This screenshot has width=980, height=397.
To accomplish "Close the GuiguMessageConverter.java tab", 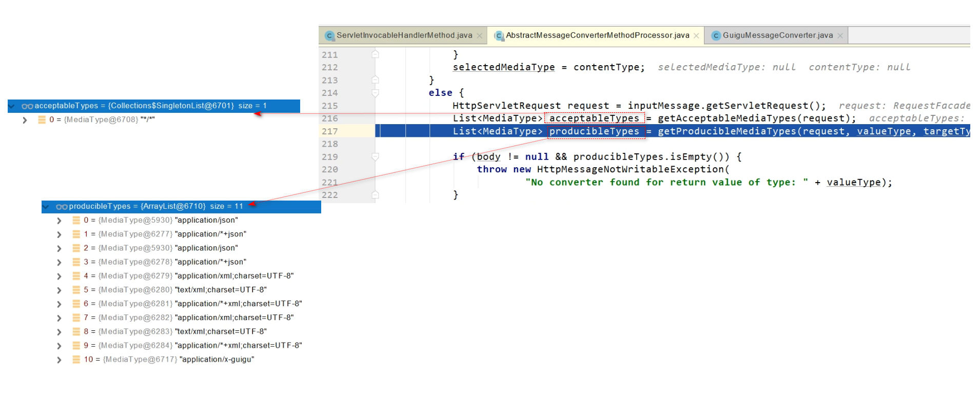I will point(840,36).
